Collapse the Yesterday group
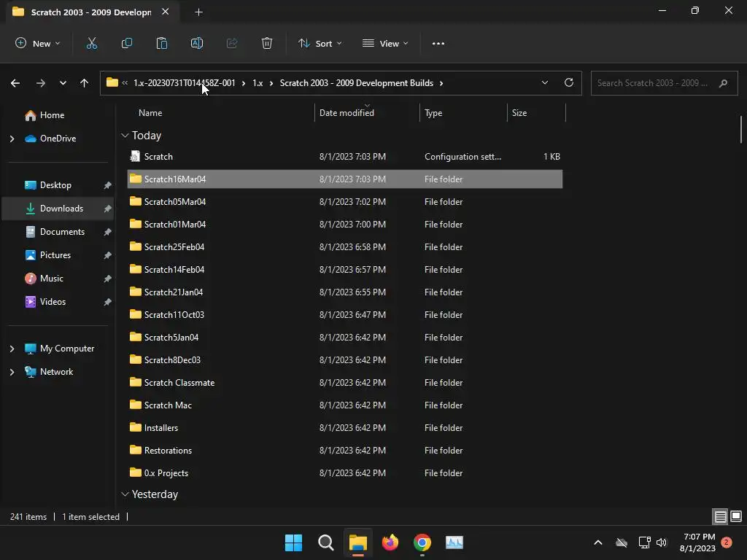The width and height of the screenshot is (747, 560). [125, 494]
